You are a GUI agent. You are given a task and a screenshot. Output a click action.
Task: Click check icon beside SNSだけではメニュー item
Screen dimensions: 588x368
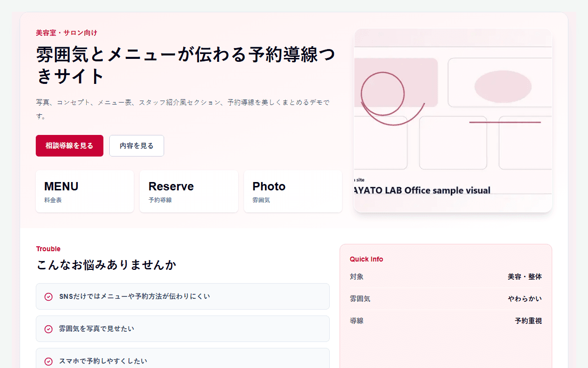click(x=49, y=296)
